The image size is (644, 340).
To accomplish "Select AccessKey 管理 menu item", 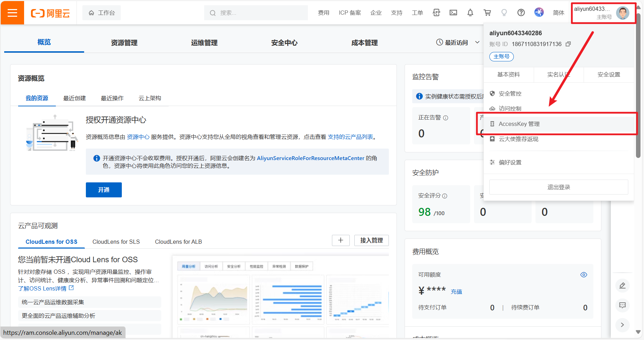I will [x=519, y=124].
